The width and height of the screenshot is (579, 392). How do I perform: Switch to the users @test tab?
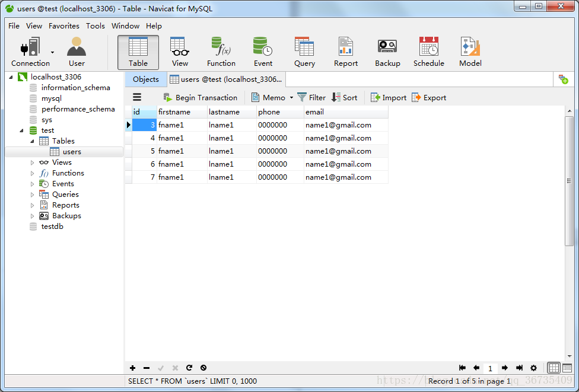(226, 79)
